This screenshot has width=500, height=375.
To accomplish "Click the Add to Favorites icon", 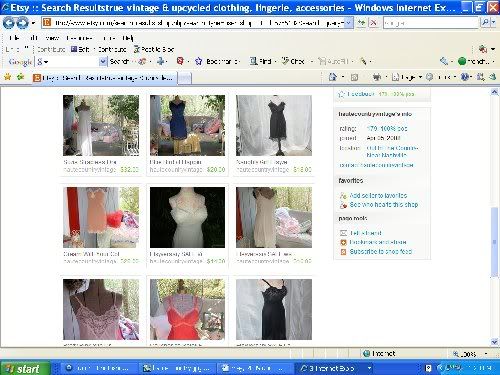I will [x=20, y=77].
